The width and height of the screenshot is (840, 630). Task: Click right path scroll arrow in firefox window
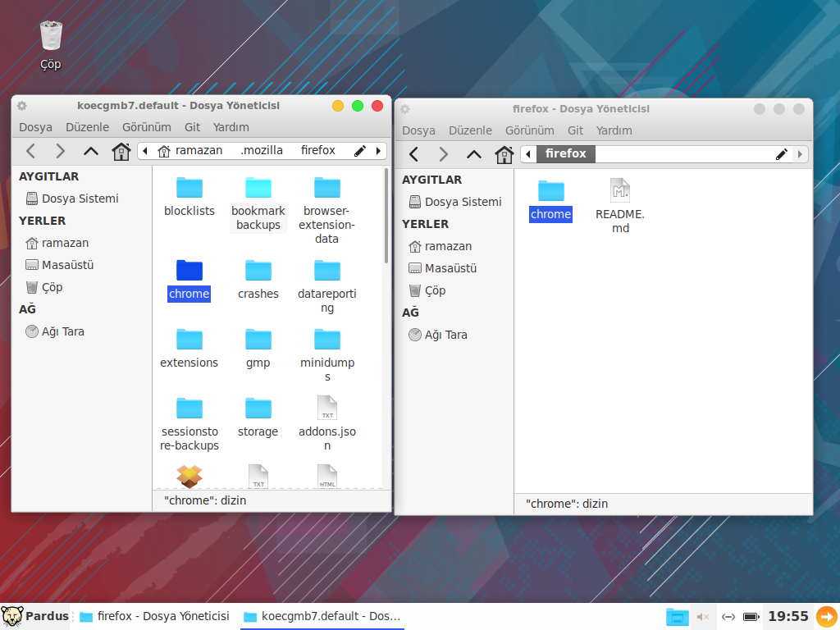point(801,154)
